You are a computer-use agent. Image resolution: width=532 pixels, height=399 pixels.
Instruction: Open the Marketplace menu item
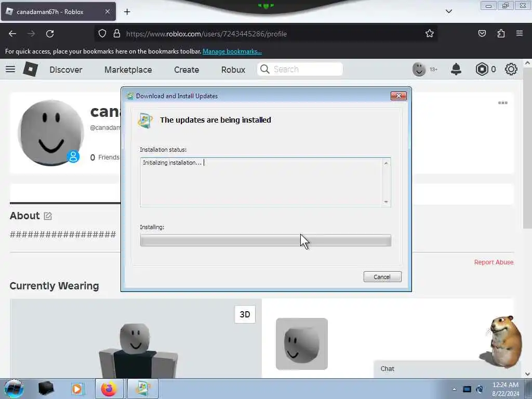point(128,70)
